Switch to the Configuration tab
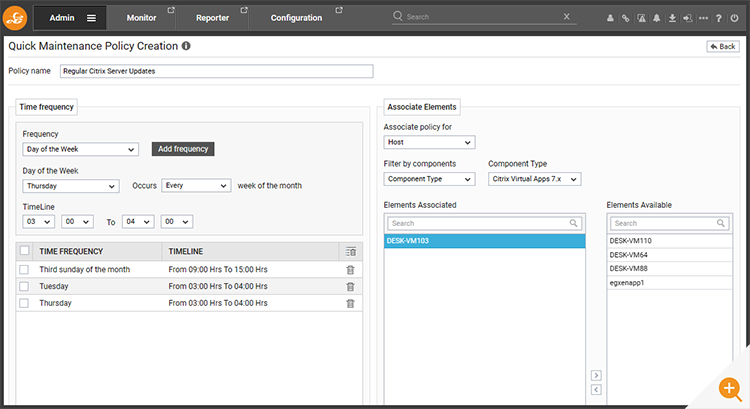 tap(296, 18)
